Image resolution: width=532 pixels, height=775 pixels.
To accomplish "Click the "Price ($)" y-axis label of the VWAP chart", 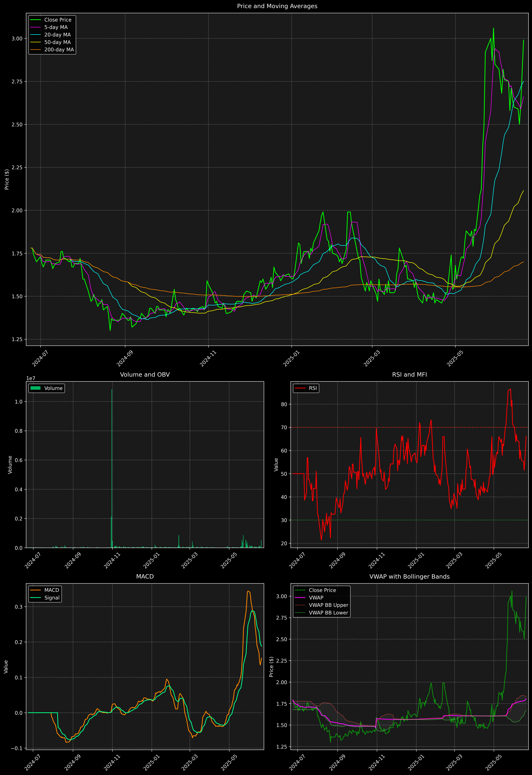I will tap(271, 667).
